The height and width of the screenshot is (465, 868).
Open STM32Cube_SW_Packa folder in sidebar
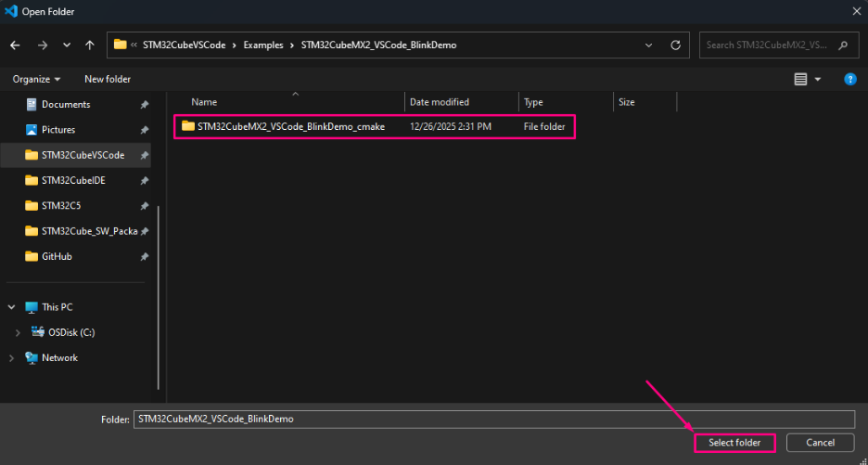coord(89,231)
